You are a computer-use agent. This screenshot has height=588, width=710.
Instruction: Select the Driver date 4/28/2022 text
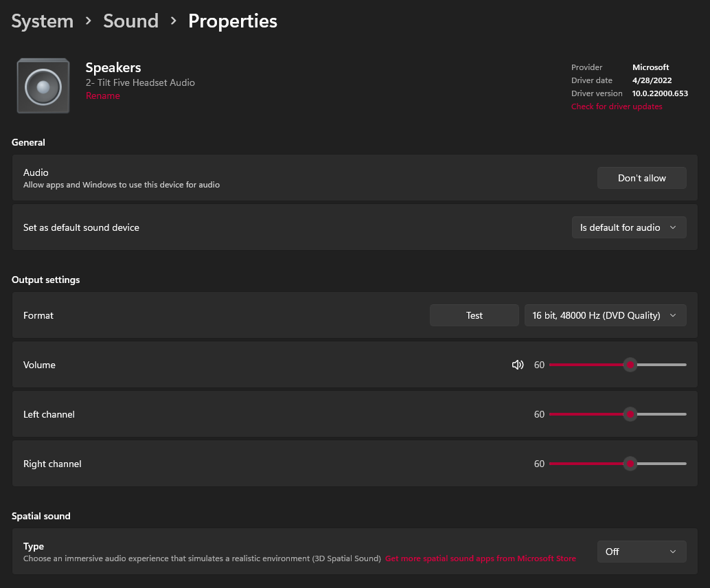(652, 80)
